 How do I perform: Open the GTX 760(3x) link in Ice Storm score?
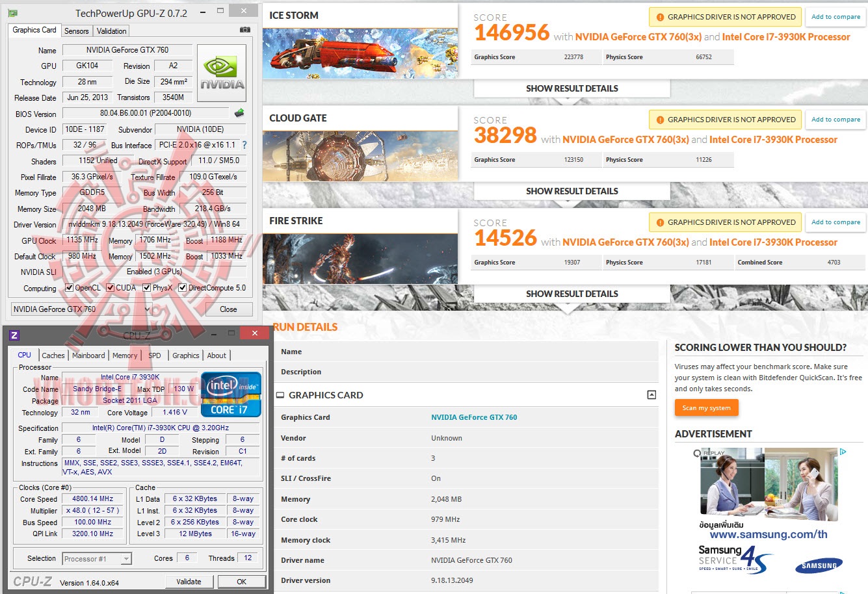point(638,37)
